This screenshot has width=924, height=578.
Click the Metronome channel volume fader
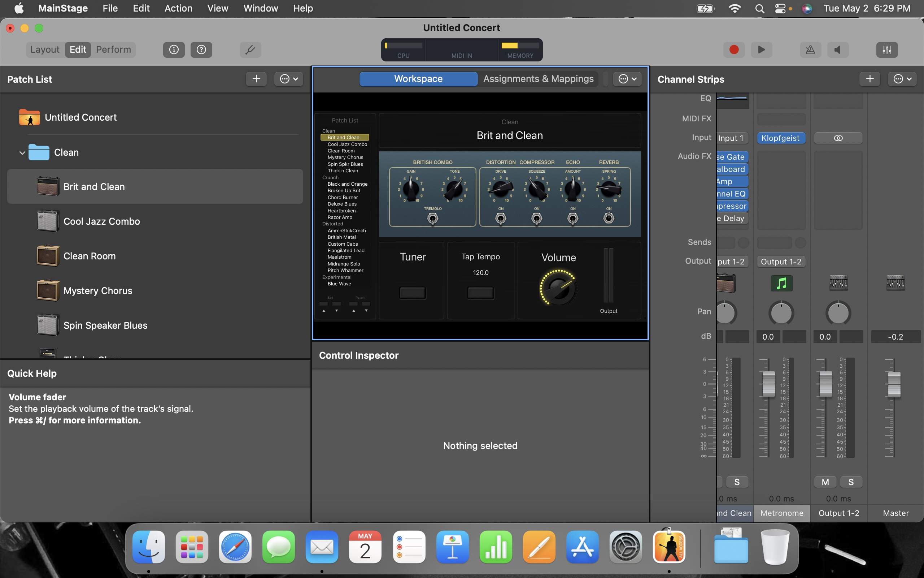(x=768, y=383)
